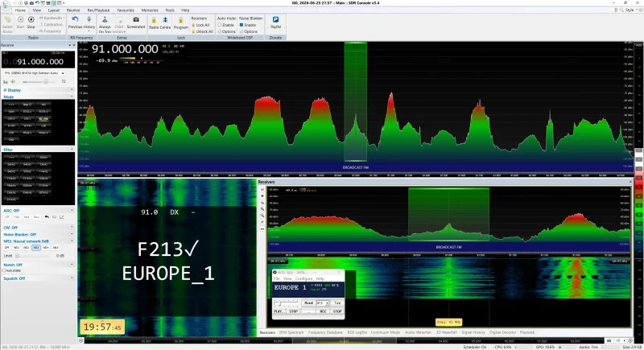644x350 pixels.
Task: Click the Reset button in RDS Spy
Action: coord(308,303)
